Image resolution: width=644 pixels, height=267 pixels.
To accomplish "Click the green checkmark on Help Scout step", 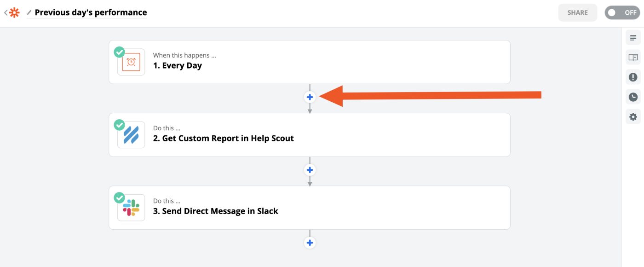I will (x=119, y=125).
